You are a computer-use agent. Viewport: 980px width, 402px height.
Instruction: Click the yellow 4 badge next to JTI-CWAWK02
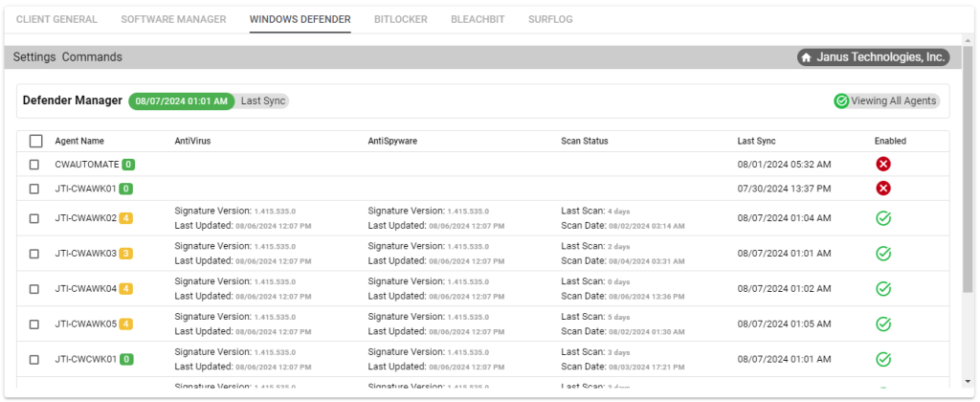(125, 218)
